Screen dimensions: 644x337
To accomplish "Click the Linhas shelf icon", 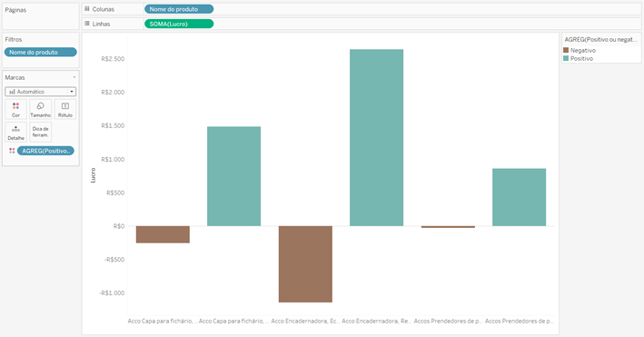I will tap(87, 24).
